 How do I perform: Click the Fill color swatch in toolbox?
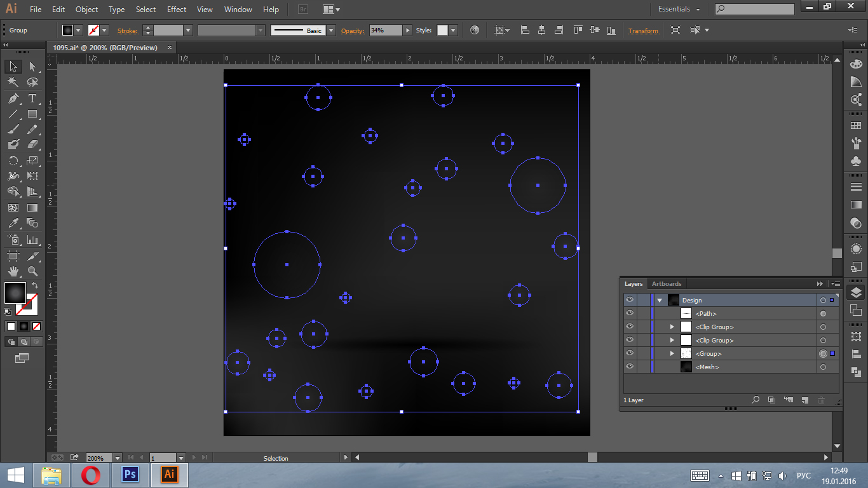click(15, 293)
